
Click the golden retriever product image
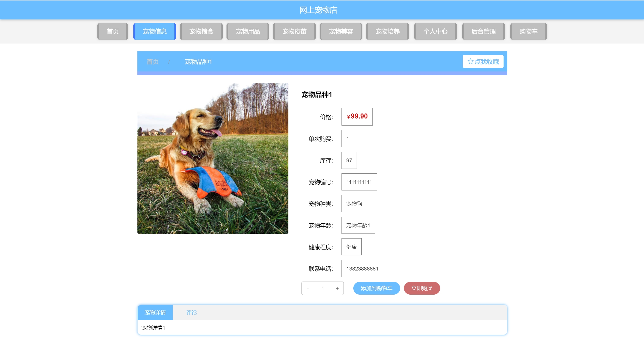click(x=213, y=158)
